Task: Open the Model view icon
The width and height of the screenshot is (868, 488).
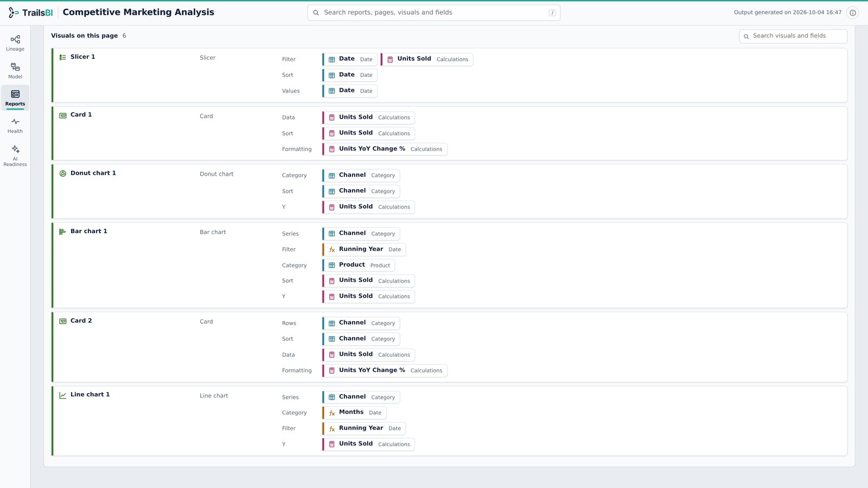Action: 15,67
